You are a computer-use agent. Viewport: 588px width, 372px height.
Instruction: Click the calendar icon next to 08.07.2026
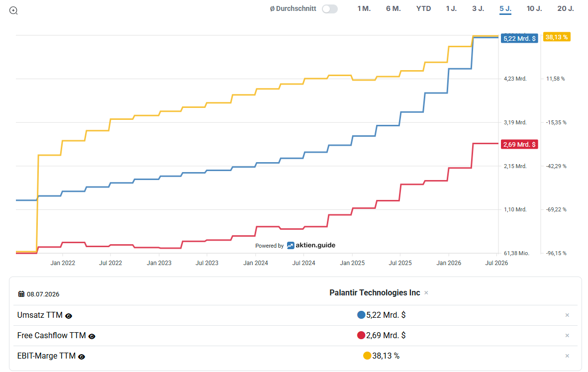[x=21, y=294]
